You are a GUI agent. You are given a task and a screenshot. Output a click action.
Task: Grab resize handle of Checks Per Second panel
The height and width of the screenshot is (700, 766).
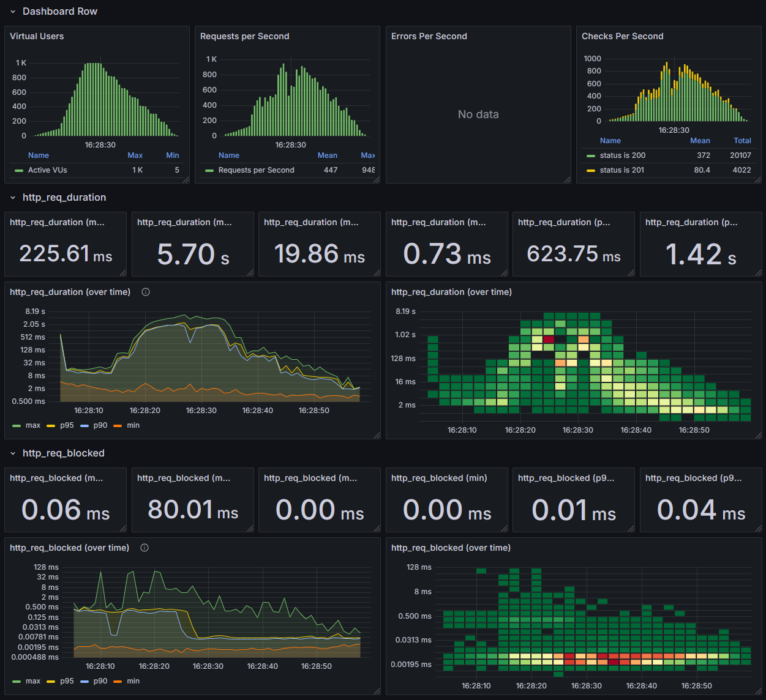(x=758, y=180)
